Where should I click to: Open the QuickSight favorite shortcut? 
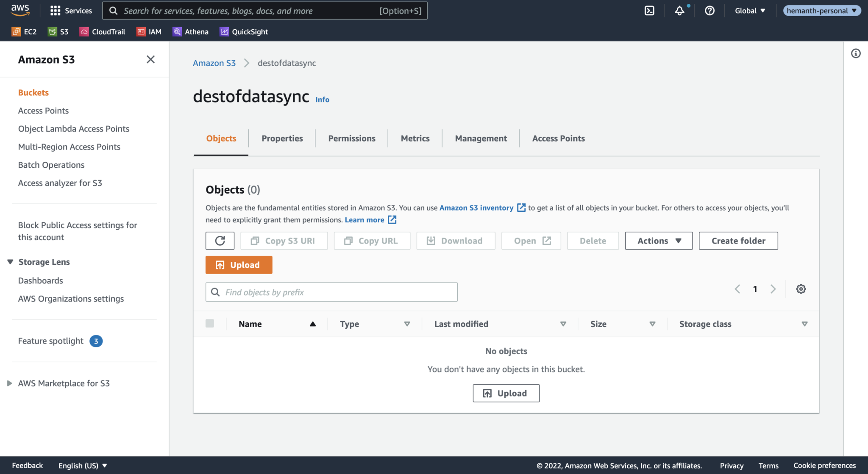(243, 31)
